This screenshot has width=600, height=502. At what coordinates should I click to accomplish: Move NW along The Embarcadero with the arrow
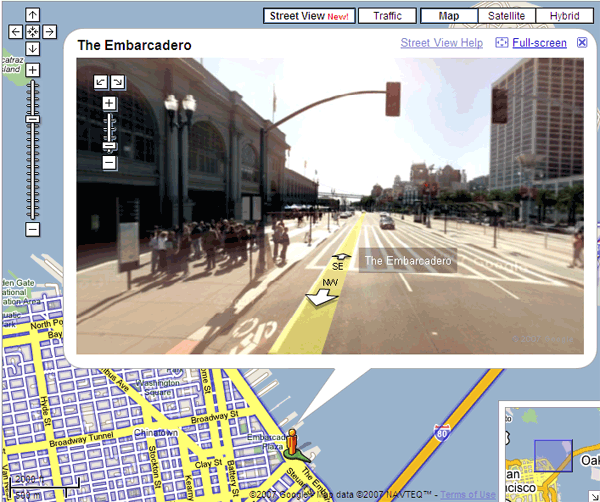321,298
